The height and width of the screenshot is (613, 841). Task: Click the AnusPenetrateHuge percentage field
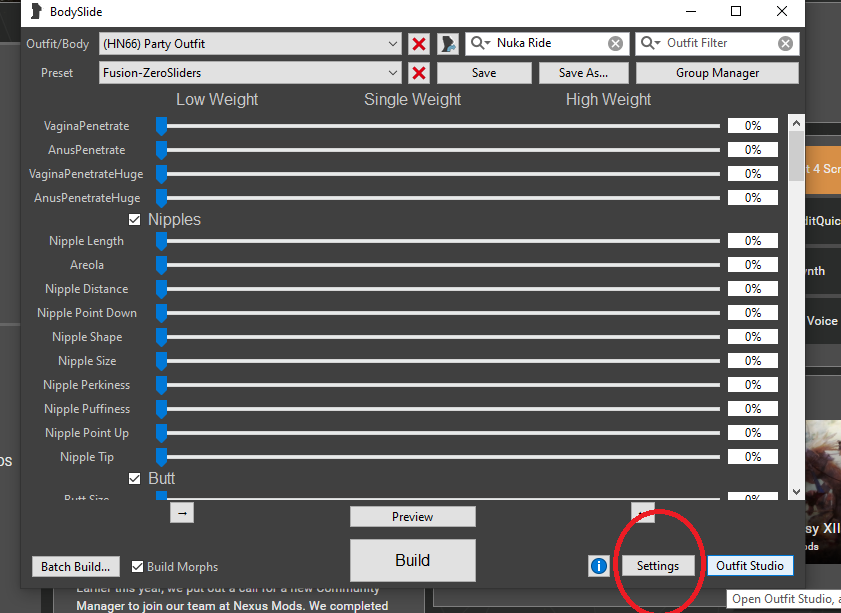[x=753, y=198]
